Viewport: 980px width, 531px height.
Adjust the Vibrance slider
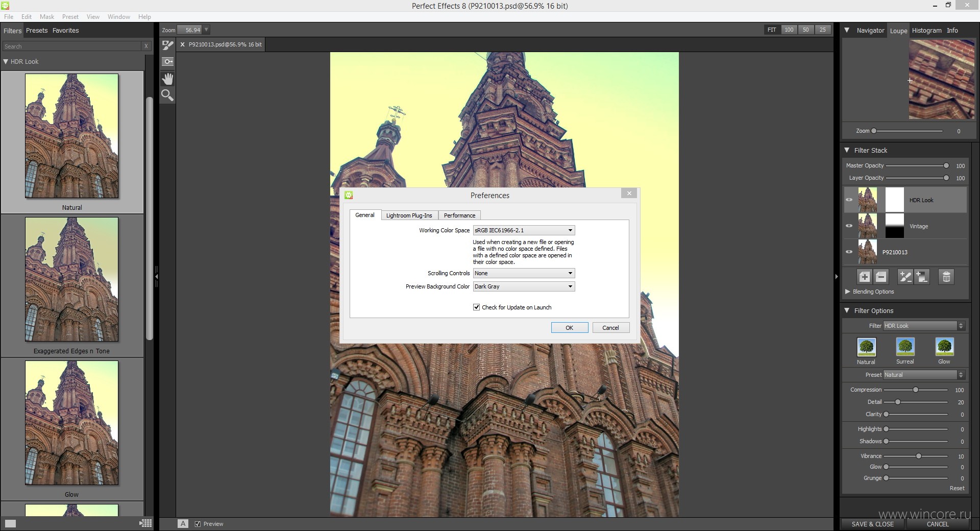point(916,456)
